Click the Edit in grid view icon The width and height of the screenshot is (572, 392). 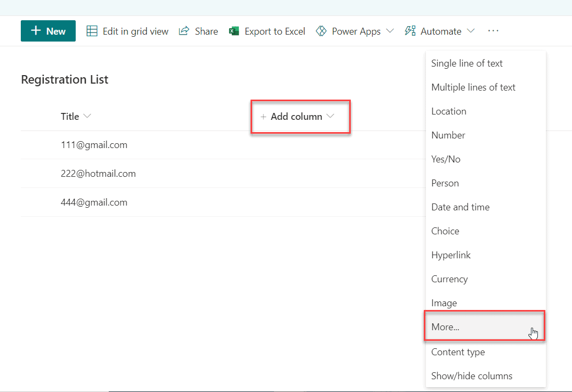[91, 31]
